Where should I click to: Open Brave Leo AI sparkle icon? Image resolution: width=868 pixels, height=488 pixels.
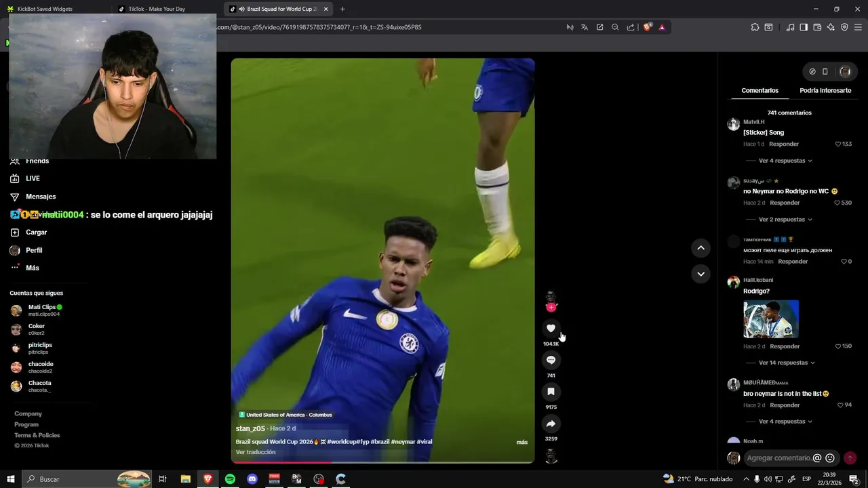(831, 27)
